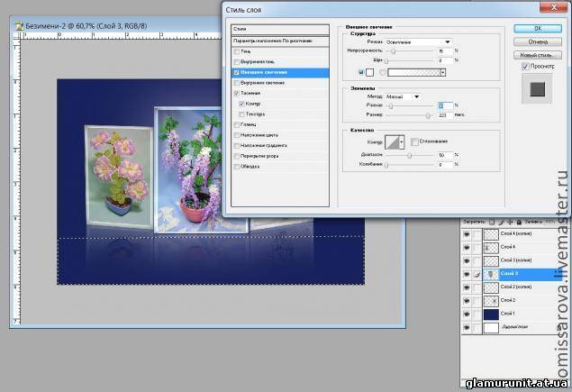Screen dimensions: 572x392
Task: Click the Диапазон value field showing 50
Action: pyautogui.click(x=445, y=156)
